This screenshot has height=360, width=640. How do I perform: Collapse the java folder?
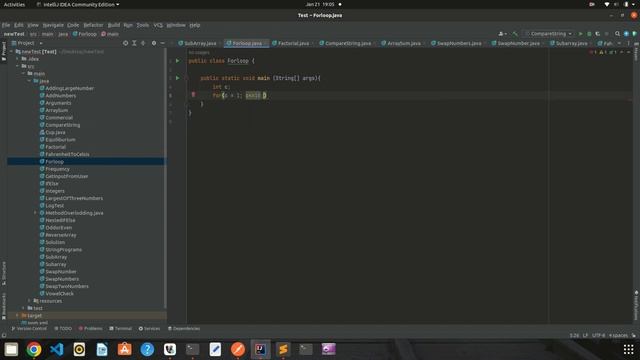(x=29, y=81)
